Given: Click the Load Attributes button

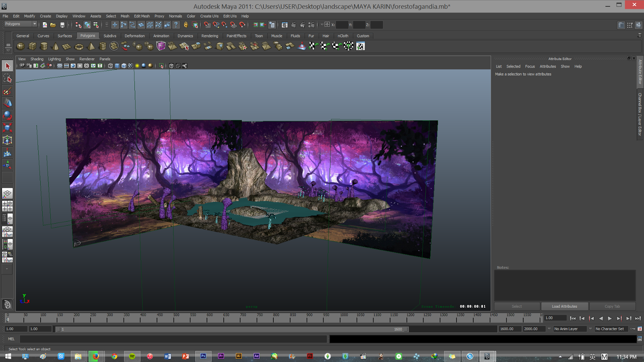Looking at the screenshot, I should click(x=564, y=306).
